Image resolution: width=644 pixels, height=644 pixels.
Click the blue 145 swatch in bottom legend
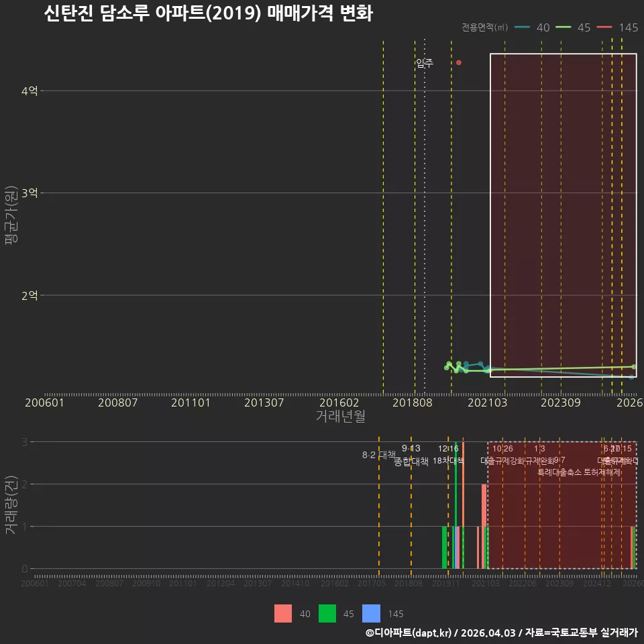[x=371, y=614]
